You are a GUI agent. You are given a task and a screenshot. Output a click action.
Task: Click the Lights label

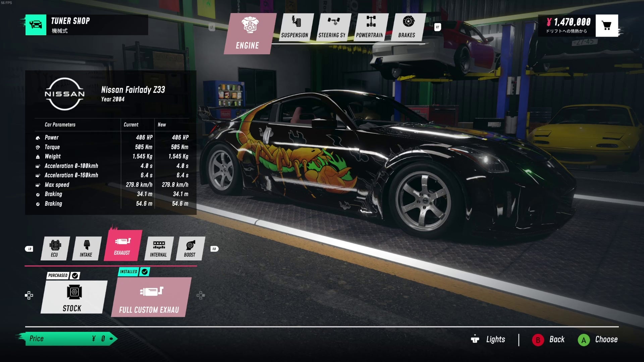(x=495, y=339)
